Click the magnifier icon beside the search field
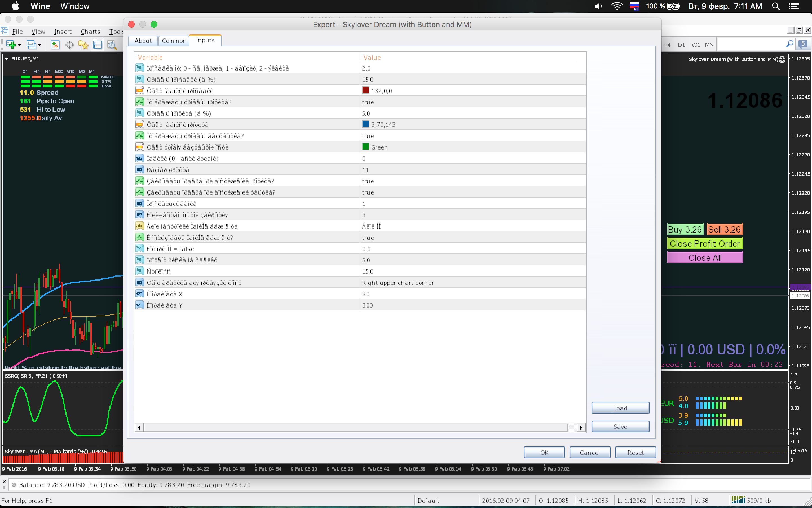This screenshot has height=508, width=812. [789, 44]
